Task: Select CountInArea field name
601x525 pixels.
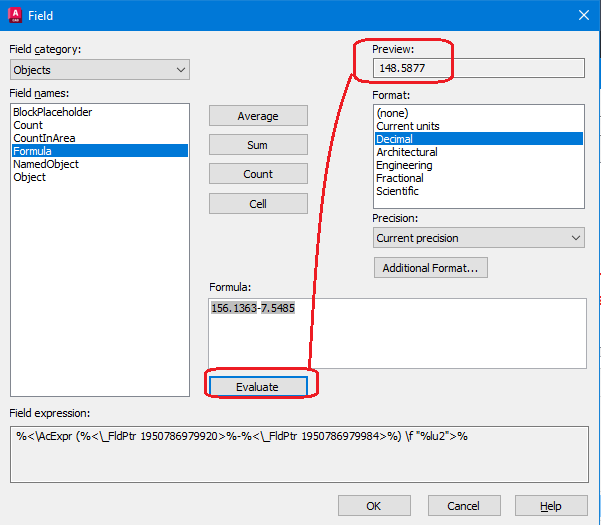Action: pyautogui.click(x=100, y=138)
